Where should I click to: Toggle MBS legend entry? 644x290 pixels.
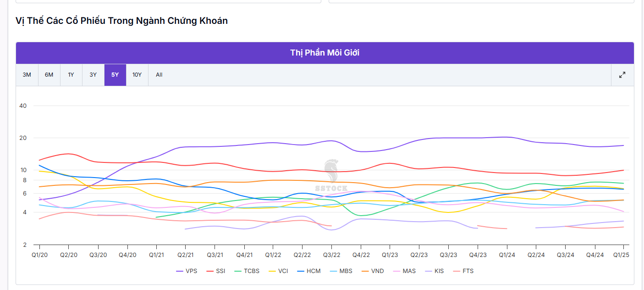pos(341,271)
